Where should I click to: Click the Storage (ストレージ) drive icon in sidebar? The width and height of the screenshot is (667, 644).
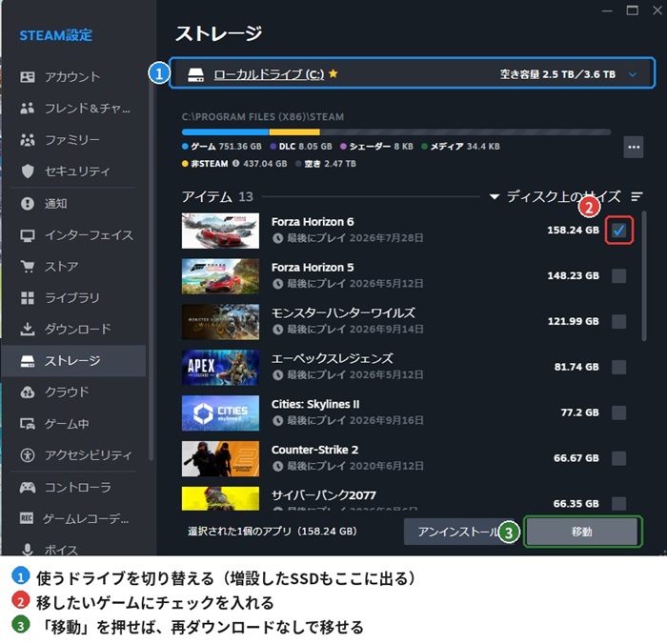[28, 361]
